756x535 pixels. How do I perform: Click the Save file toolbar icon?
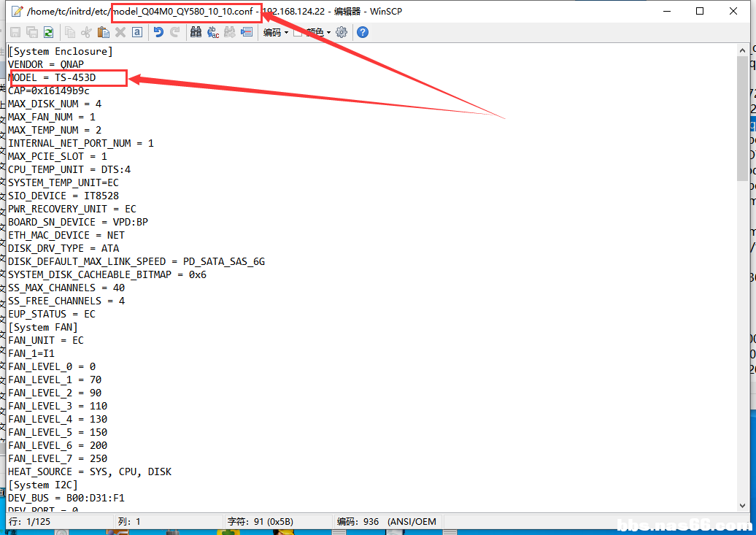(x=15, y=32)
